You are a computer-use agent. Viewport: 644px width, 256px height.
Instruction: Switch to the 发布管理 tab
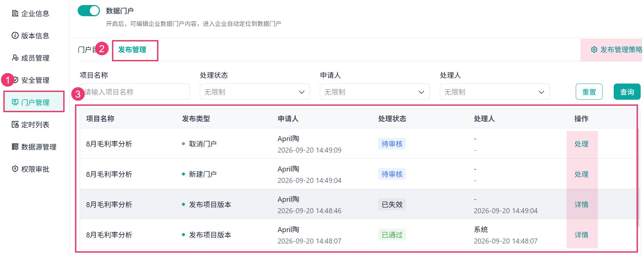tap(132, 50)
